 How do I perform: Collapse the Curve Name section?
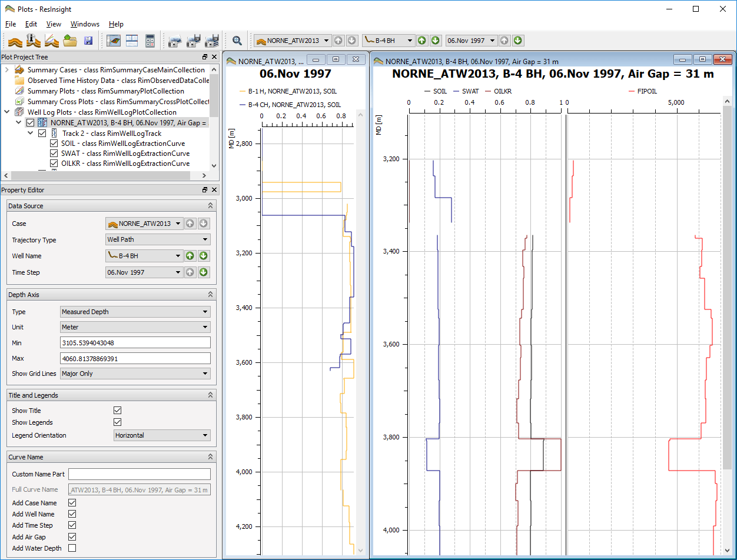(x=210, y=457)
